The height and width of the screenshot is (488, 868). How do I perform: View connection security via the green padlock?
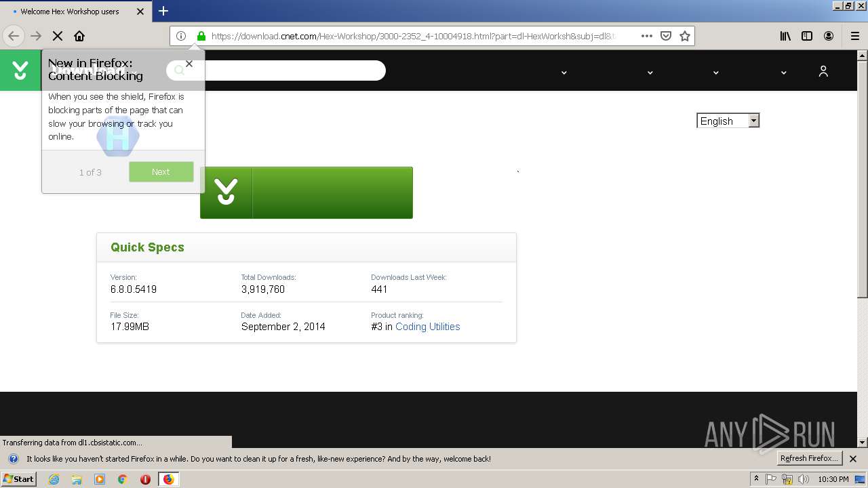201,36
